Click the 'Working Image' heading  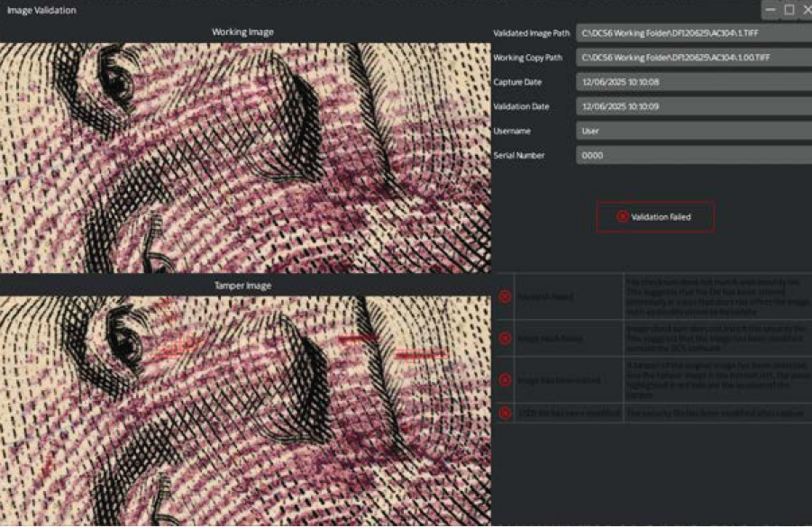point(242,32)
